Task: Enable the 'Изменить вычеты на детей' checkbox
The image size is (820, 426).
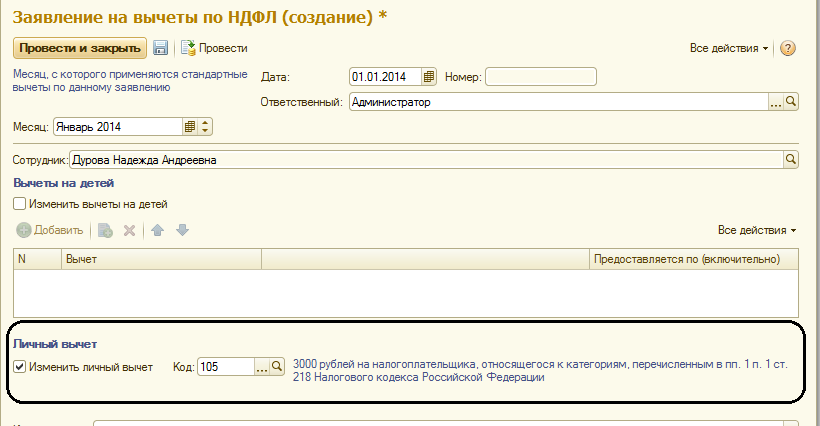Action: coord(19,204)
